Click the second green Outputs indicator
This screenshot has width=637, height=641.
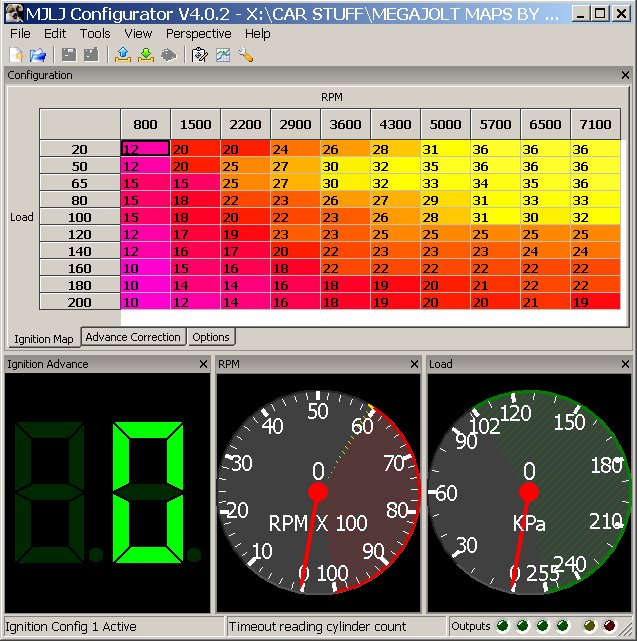523,625
